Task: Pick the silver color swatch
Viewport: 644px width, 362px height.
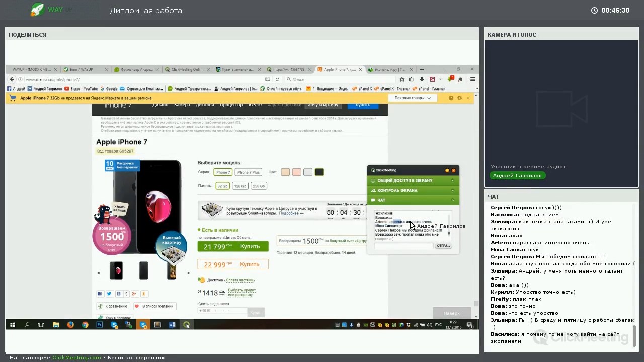Action: [x=308, y=172]
